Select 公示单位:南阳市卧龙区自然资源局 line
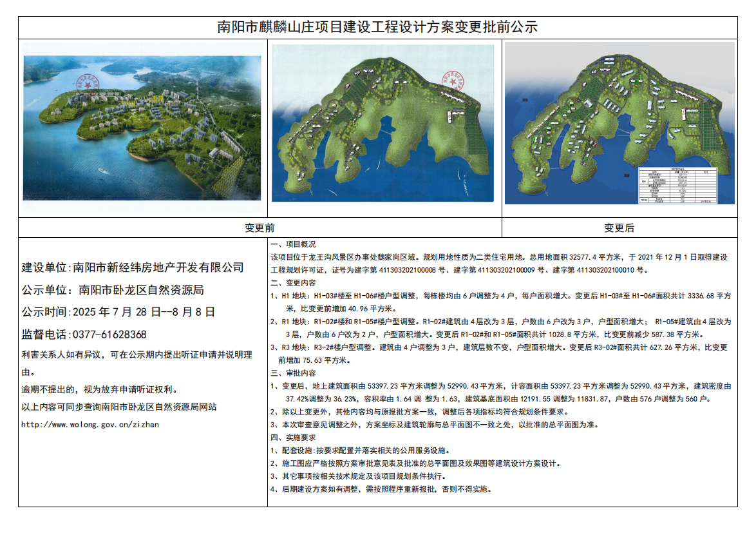Image resolution: width=756 pixels, height=533 pixels. pyautogui.click(x=112, y=290)
